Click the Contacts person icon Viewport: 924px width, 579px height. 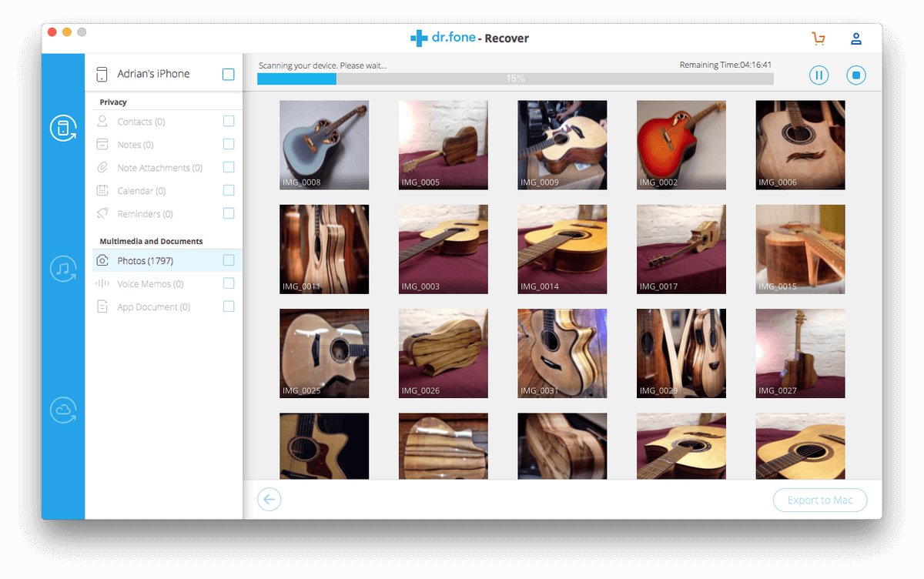click(x=102, y=122)
